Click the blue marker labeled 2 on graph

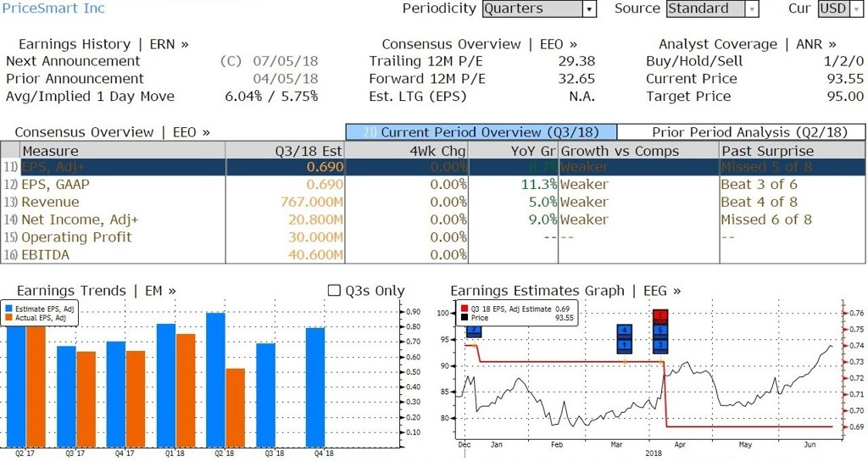(x=474, y=331)
